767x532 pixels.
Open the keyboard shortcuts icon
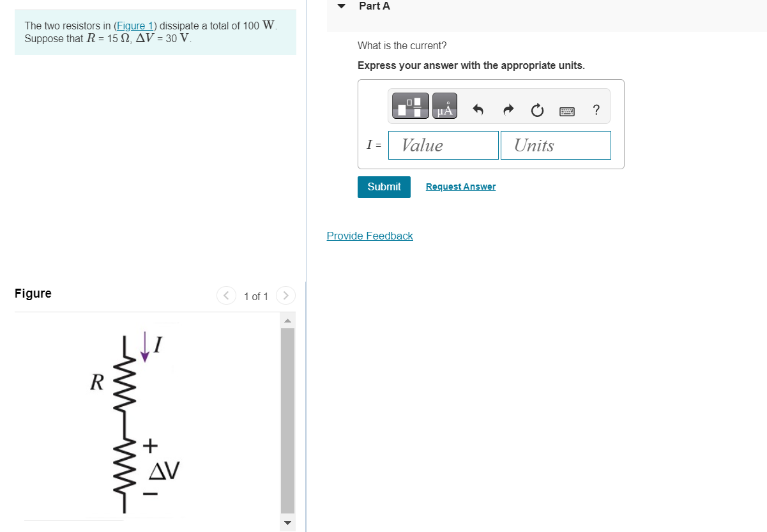[567, 111]
